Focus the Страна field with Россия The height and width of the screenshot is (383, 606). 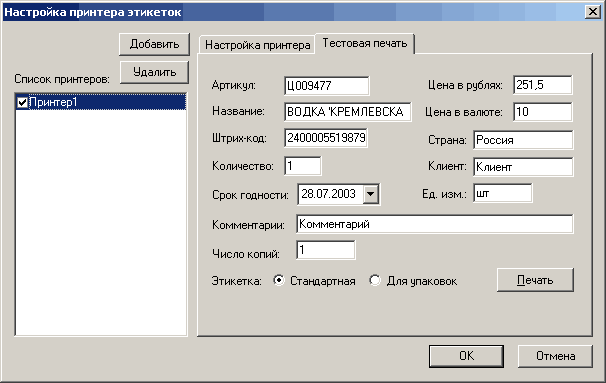[523, 140]
